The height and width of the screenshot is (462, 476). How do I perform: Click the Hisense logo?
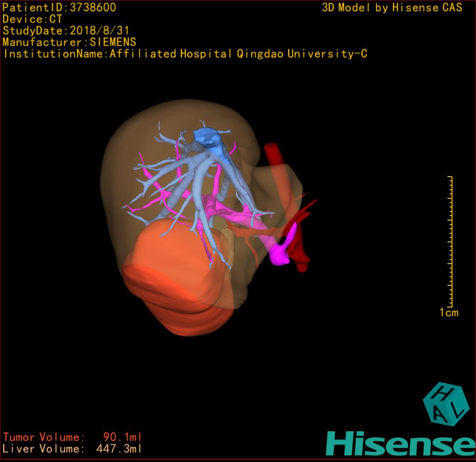click(x=400, y=443)
